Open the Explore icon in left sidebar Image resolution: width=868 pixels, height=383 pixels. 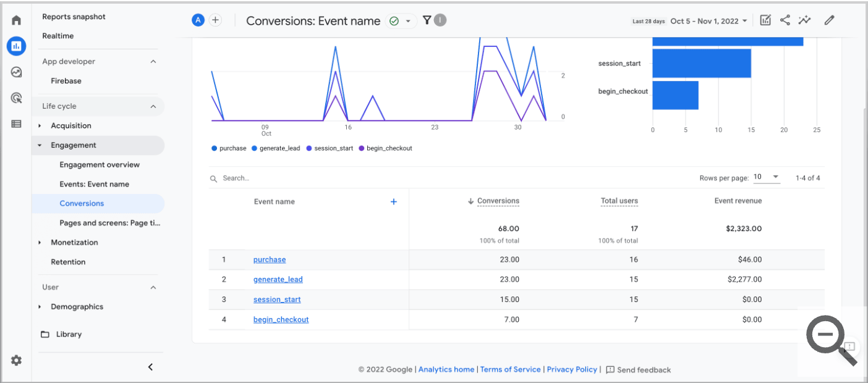click(16, 72)
